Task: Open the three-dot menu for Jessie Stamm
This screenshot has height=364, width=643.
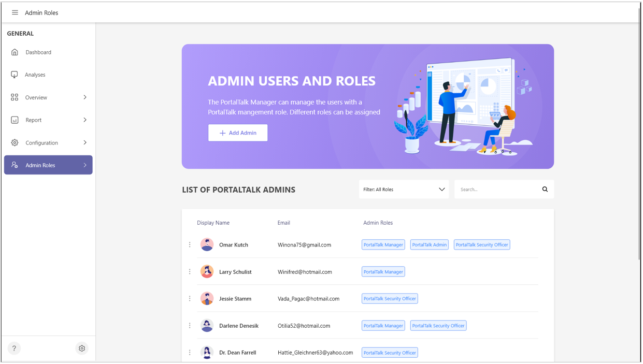Action: coord(190,299)
